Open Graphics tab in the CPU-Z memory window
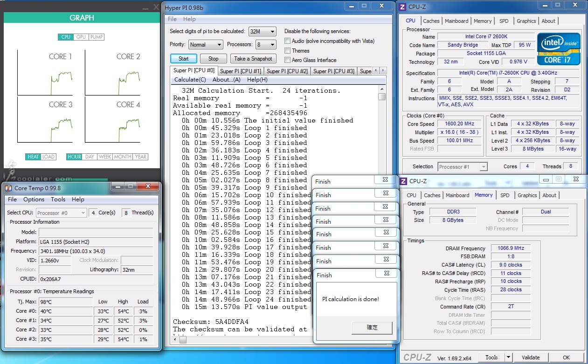Screen dimensions: 588x364 [x=527, y=195]
